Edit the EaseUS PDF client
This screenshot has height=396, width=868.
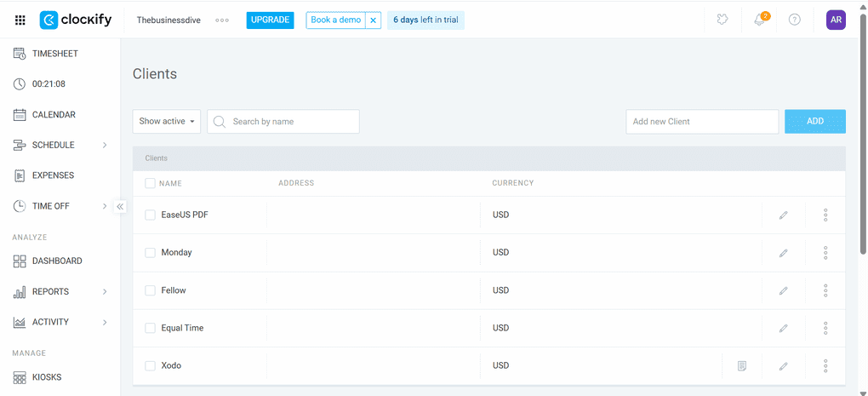click(x=783, y=215)
